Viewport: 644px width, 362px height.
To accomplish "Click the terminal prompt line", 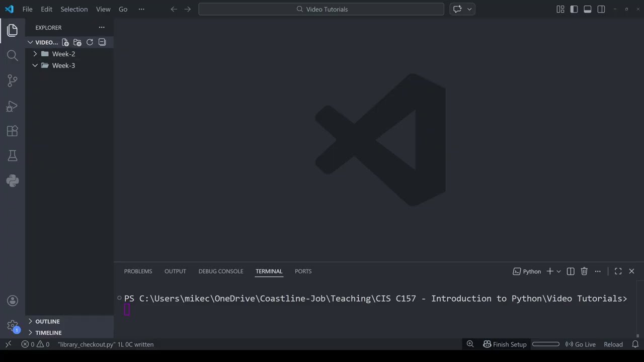I will (x=376, y=299).
